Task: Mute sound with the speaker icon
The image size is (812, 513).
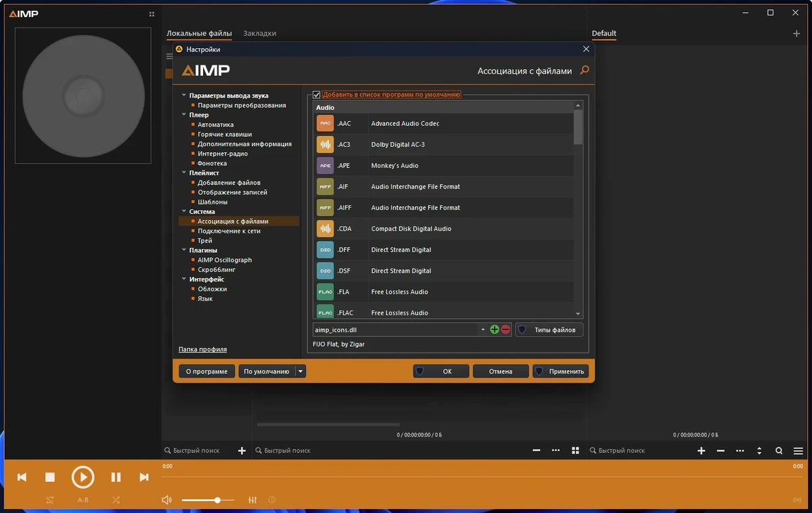Action: coord(167,500)
